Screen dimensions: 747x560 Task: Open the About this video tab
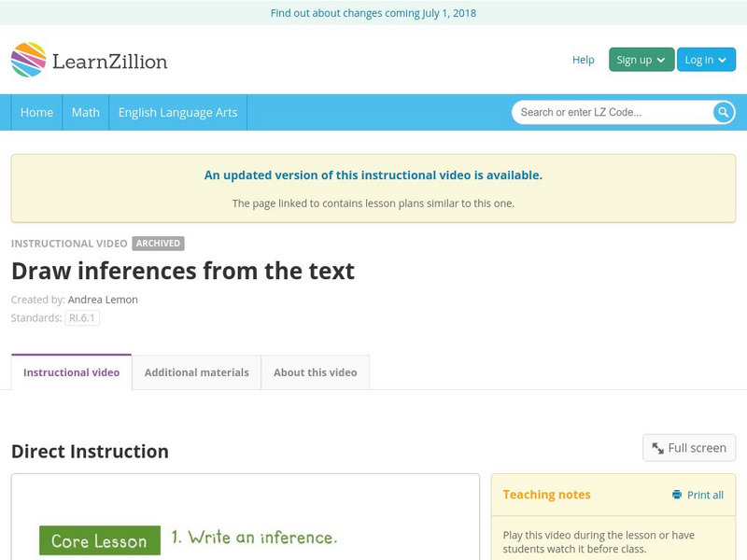tap(315, 372)
